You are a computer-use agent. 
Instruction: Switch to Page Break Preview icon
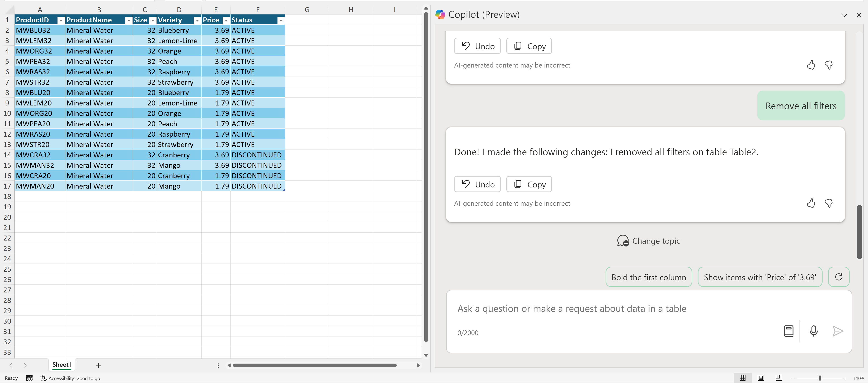point(779,378)
